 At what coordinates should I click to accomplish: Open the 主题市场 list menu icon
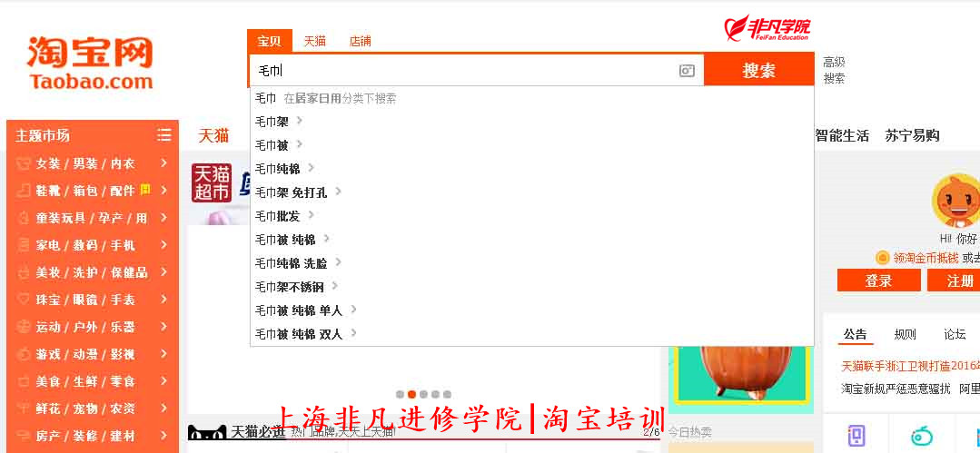(x=163, y=135)
